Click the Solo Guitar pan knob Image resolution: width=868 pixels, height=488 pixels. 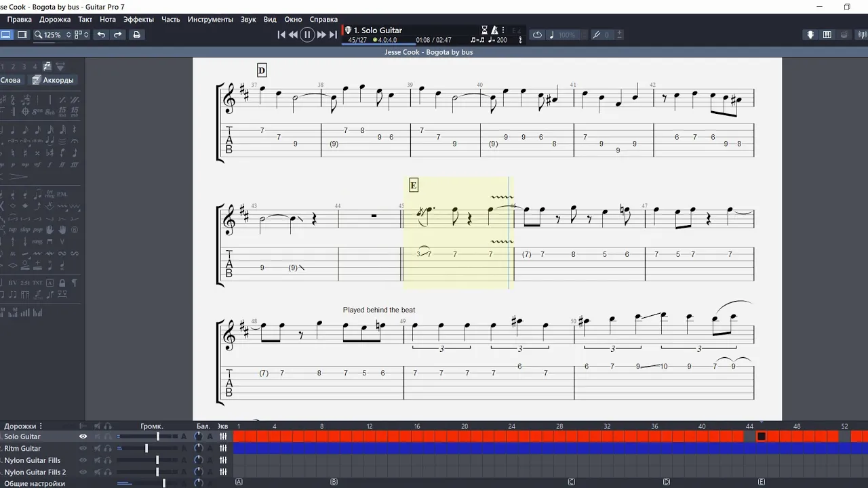pos(198,437)
